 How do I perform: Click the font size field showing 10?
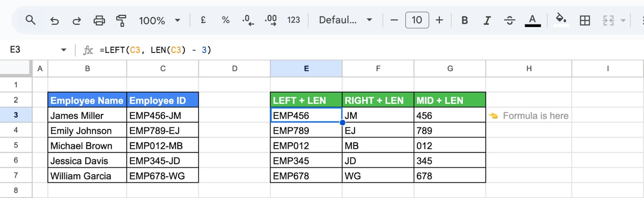point(417,20)
